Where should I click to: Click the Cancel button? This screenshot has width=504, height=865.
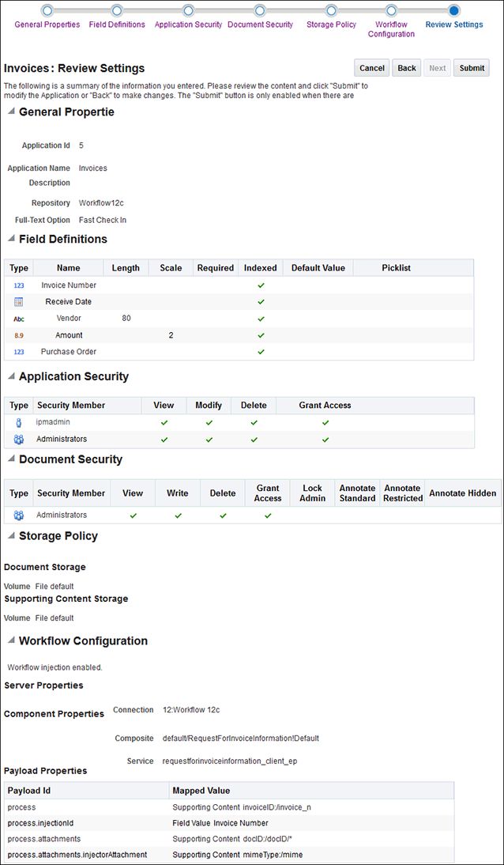pyautogui.click(x=371, y=68)
